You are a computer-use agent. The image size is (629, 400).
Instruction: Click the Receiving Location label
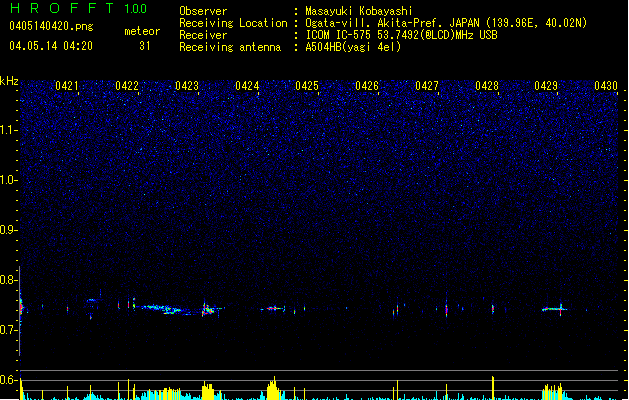point(233,23)
